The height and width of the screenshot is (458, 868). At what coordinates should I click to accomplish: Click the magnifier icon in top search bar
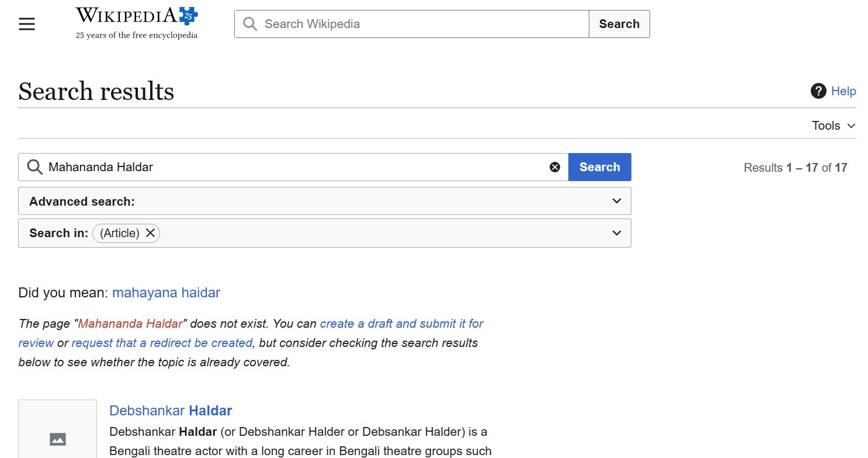[x=251, y=24]
